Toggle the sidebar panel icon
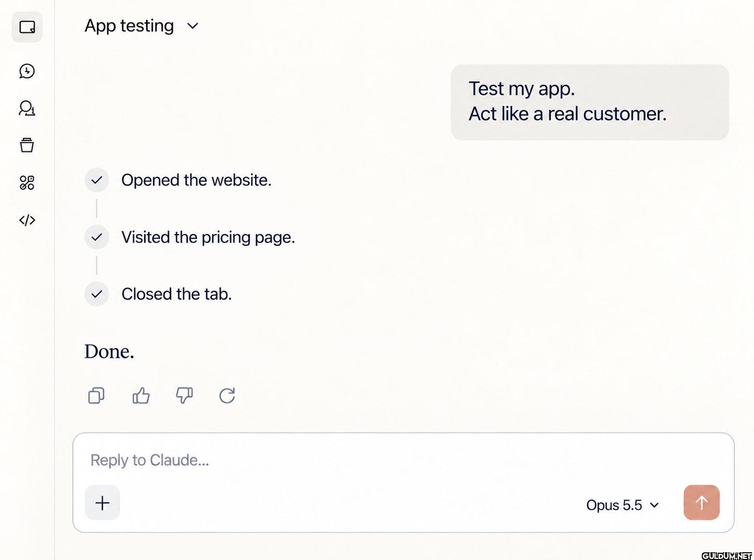This screenshot has height=560, width=754. coord(27,27)
